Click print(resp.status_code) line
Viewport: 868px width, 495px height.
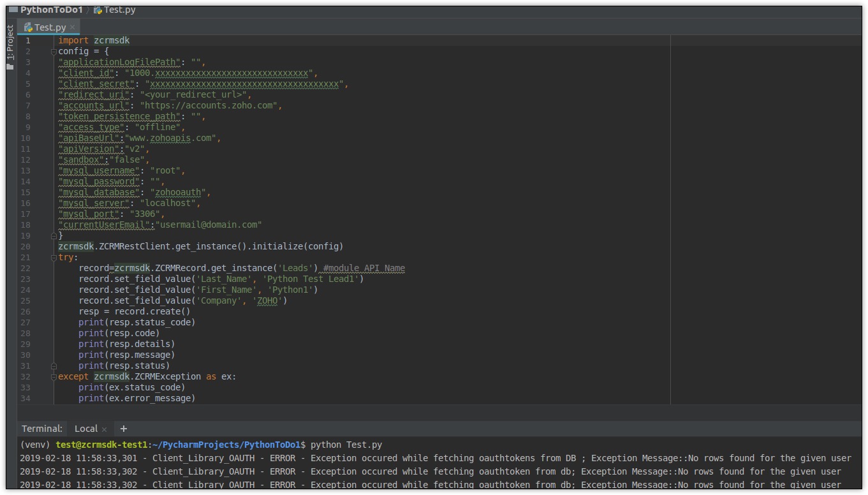137,322
